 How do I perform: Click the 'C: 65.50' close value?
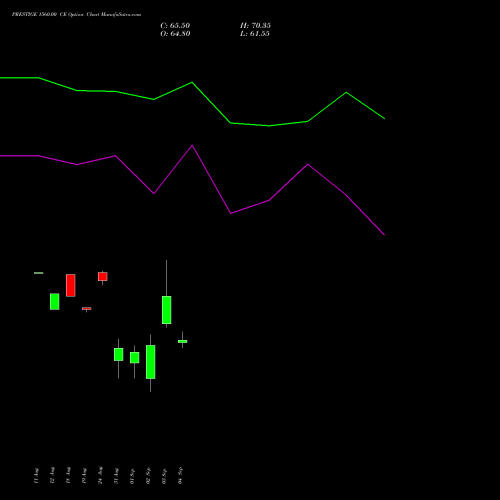click(175, 26)
